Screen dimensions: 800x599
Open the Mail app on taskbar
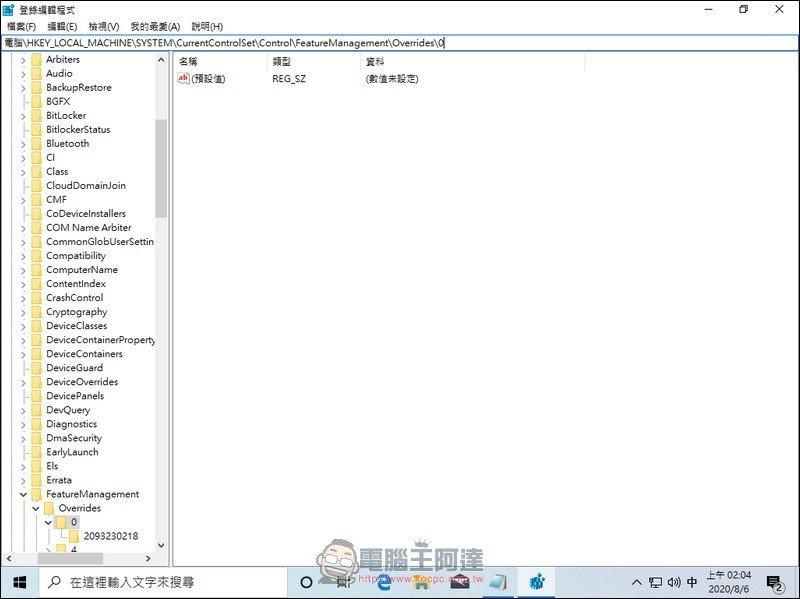tap(459, 581)
